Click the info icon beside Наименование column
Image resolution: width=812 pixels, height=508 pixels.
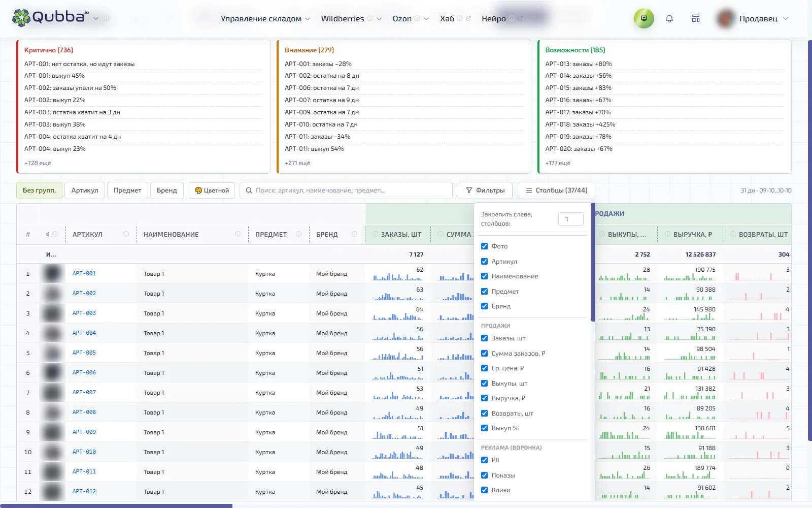238,234
